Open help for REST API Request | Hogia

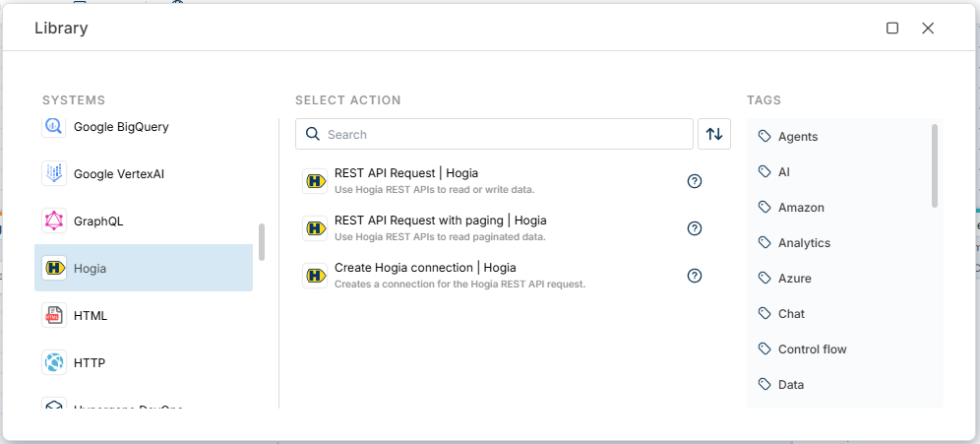[695, 181]
